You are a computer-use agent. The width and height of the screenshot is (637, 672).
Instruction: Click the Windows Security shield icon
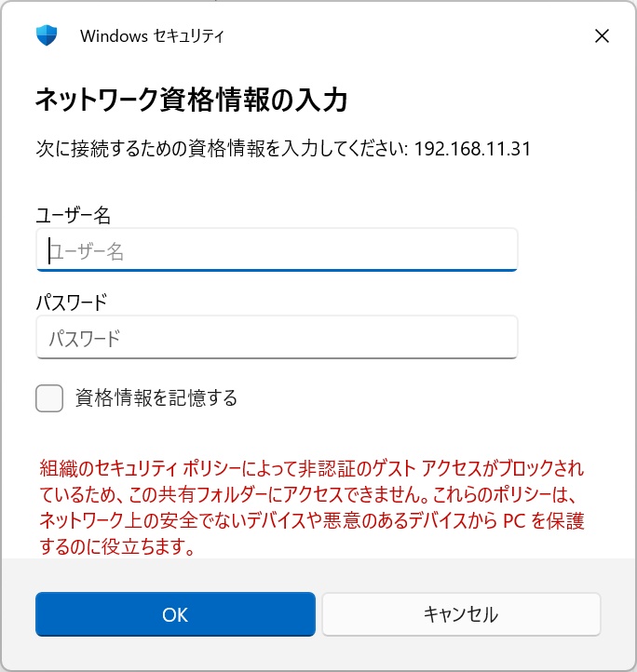tap(47, 36)
